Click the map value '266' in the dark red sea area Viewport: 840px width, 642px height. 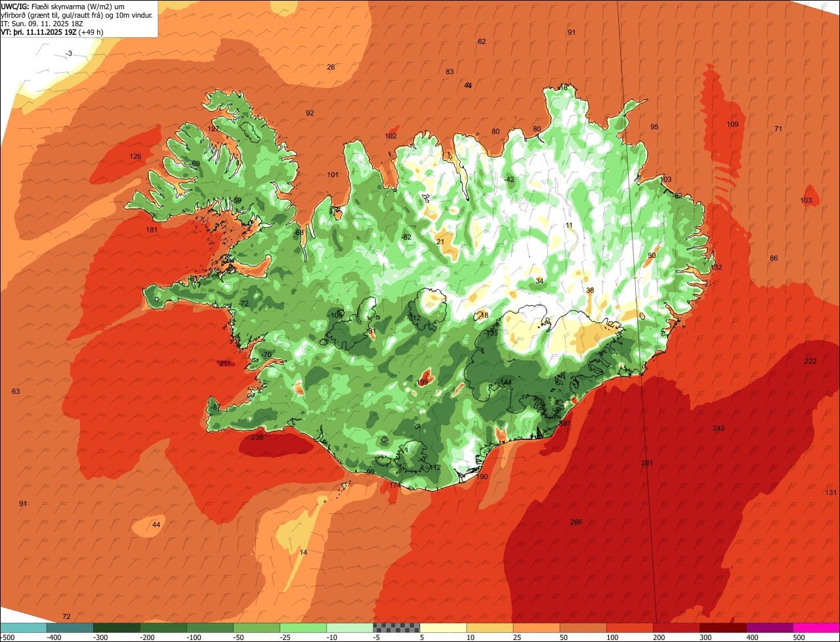click(576, 523)
